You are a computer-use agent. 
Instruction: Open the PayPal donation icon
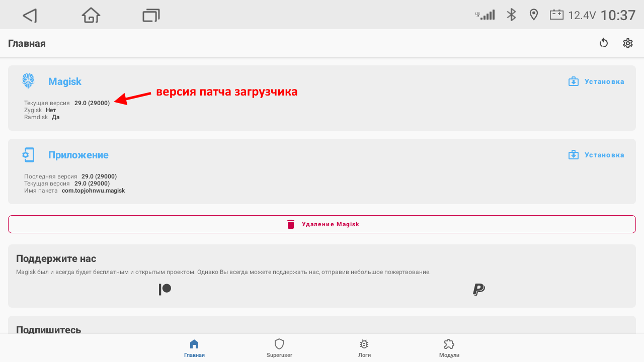[478, 290]
